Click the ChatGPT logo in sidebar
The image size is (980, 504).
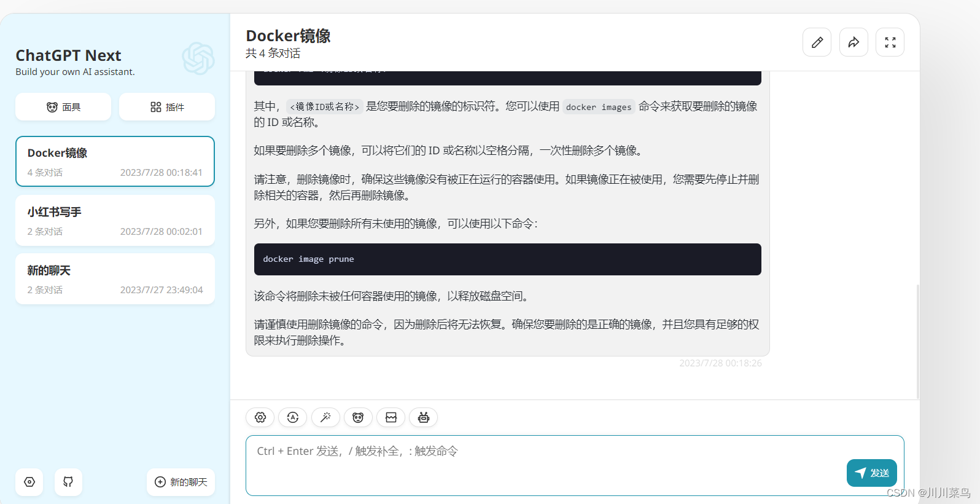click(x=198, y=58)
